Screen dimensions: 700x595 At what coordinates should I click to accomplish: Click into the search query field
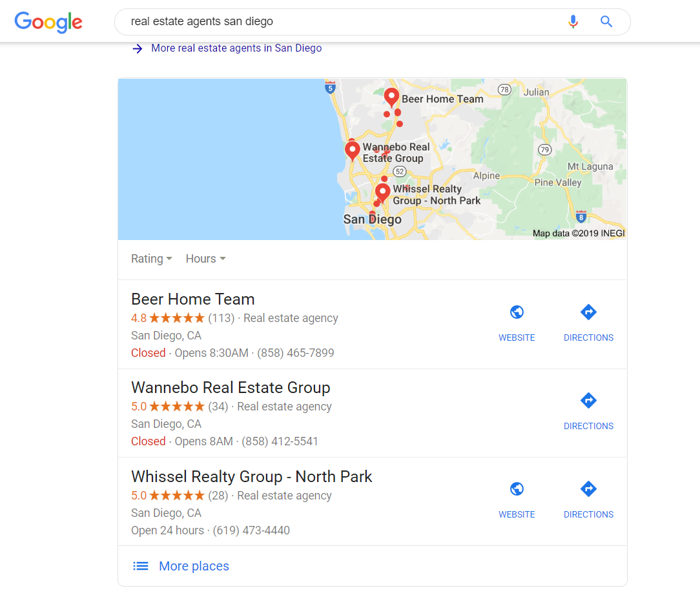click(339, 21)
